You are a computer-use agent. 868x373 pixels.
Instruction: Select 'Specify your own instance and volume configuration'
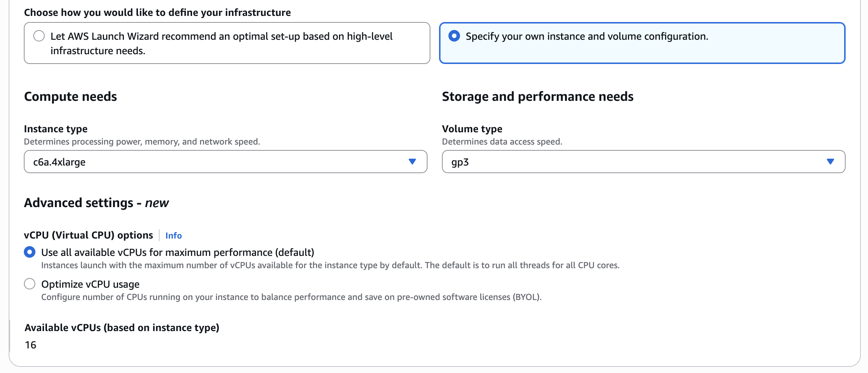[455, 36]
